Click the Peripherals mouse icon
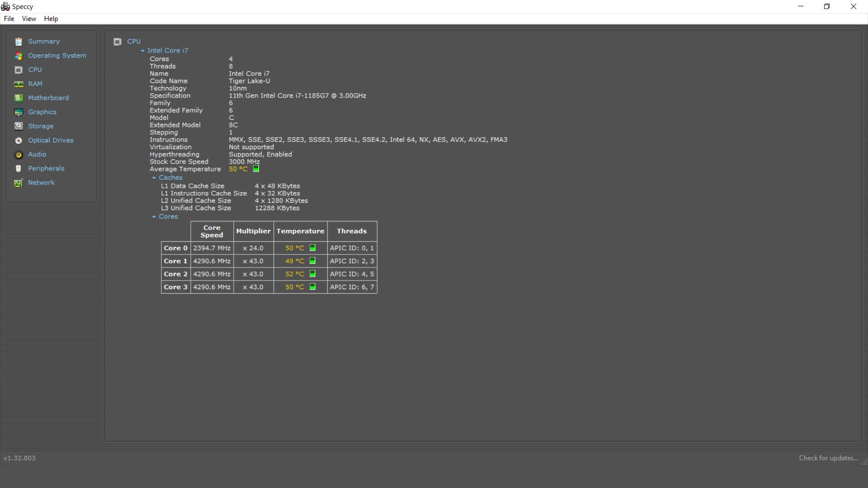Image resolution: width=868 pixels, height=488 pixels. click(x=19, y=169)
